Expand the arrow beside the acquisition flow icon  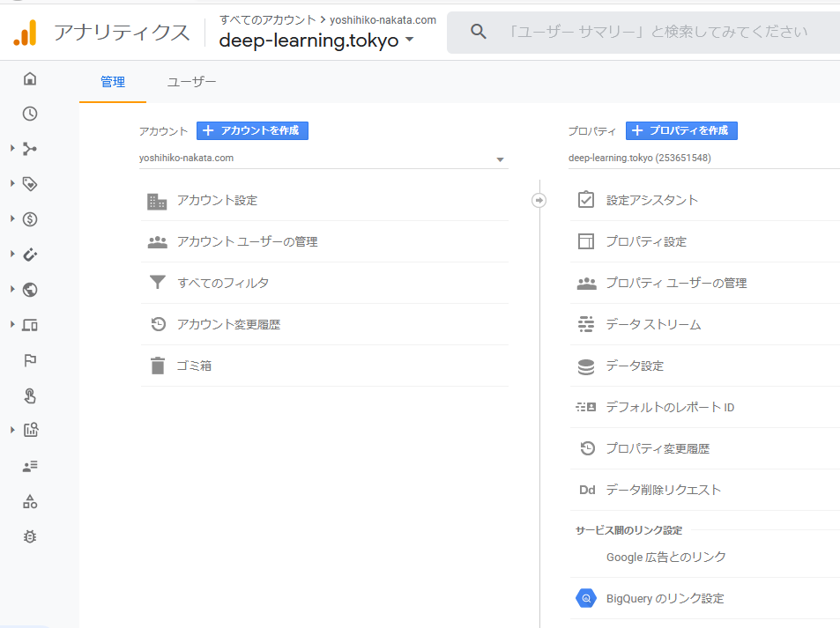point(12,148)
